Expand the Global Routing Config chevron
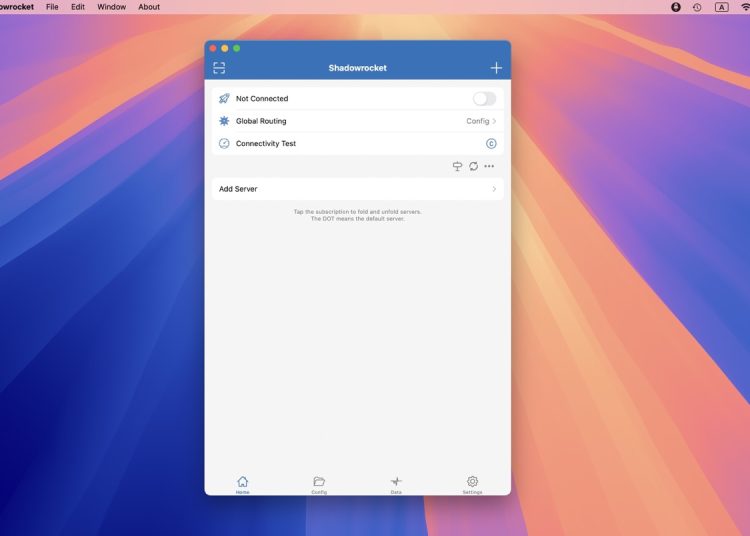 coord(494,121)
